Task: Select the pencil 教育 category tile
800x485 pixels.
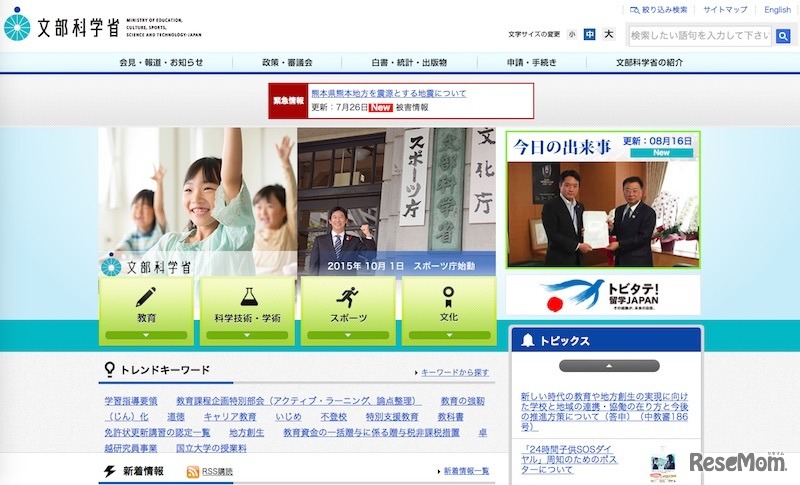Action: point(146,311)
